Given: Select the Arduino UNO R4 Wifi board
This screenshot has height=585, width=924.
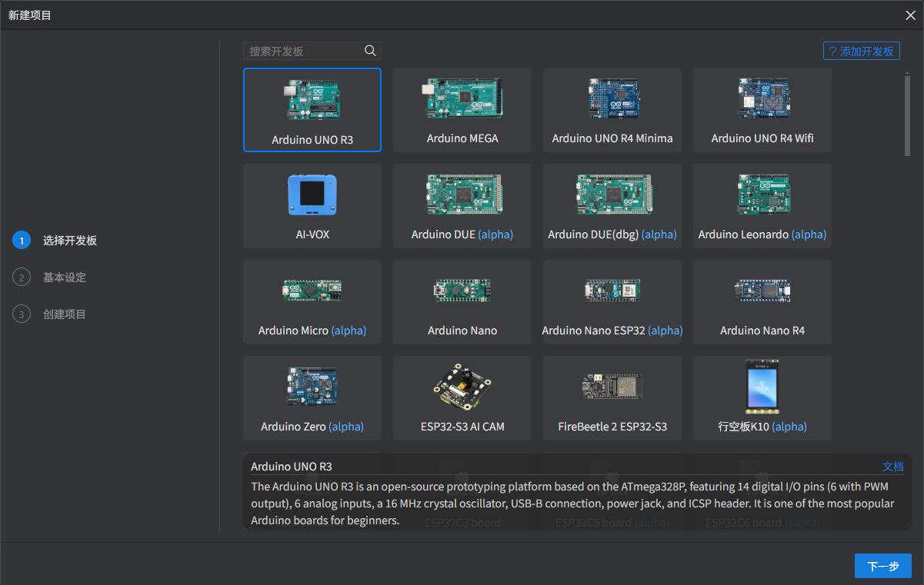Looking at the screenshot, I should tap(762, 110).
